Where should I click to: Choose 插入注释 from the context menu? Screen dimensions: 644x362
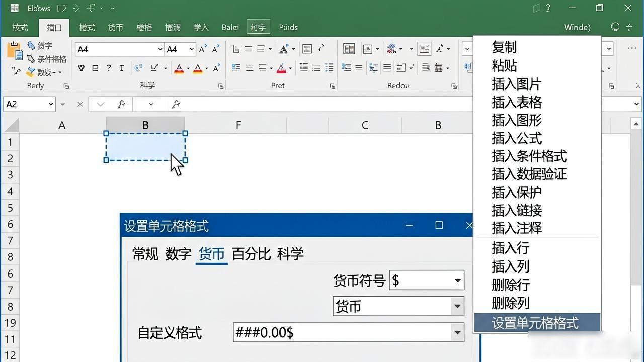(537, 228)
